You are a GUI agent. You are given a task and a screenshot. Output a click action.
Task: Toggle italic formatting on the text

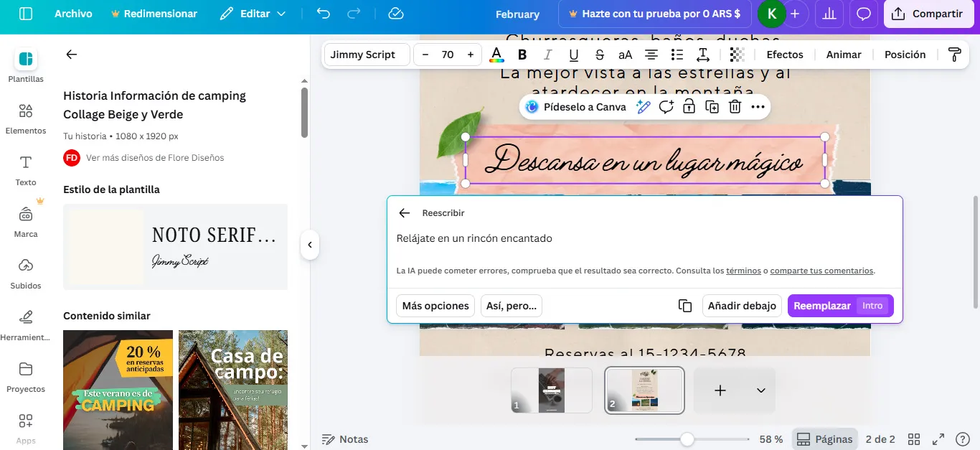[x=547, y=54]
